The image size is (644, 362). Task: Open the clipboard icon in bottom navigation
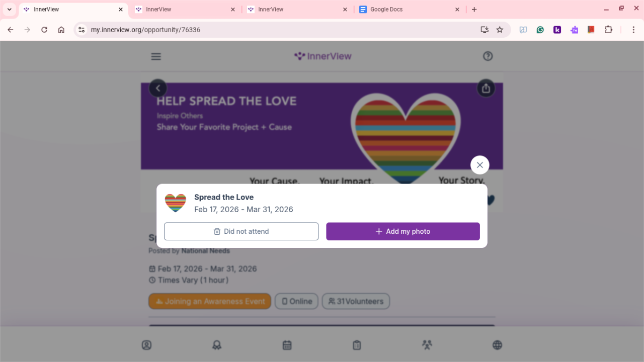click(357, 345)
